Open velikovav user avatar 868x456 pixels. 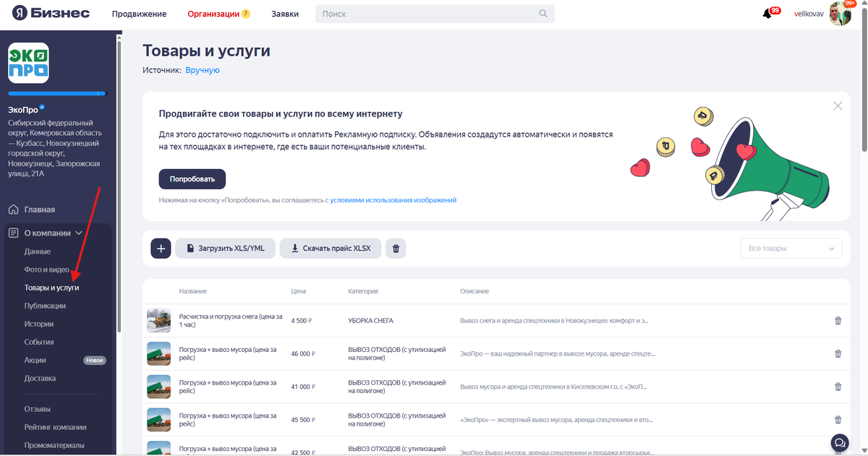click(x=841, y=14)
